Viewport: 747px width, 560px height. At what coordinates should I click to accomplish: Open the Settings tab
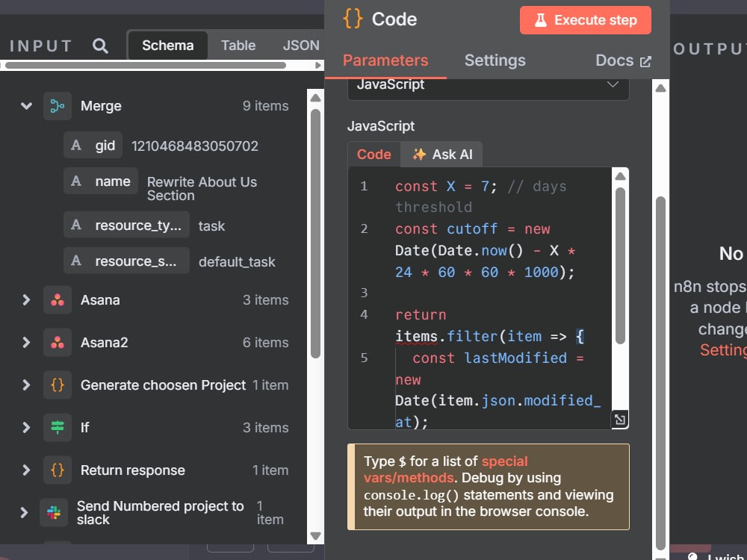[495, 60]
